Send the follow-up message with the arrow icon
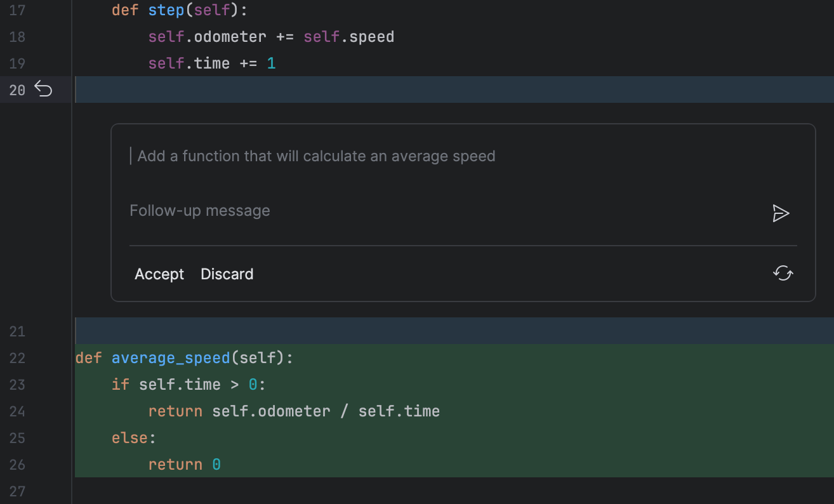 pyautogui.click(x=781, y=213)
